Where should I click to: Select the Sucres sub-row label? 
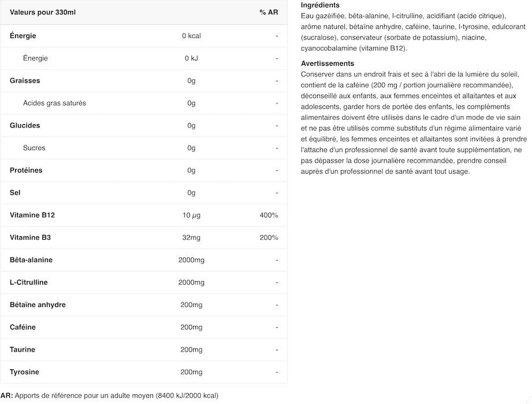pyautogui.click(x=34, y=148)
